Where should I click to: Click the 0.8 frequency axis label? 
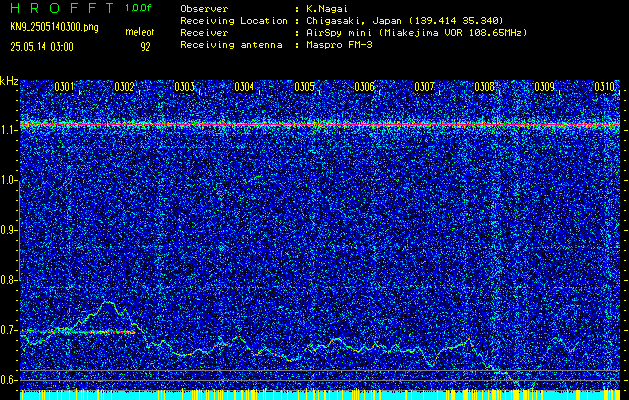click(7, 280)
